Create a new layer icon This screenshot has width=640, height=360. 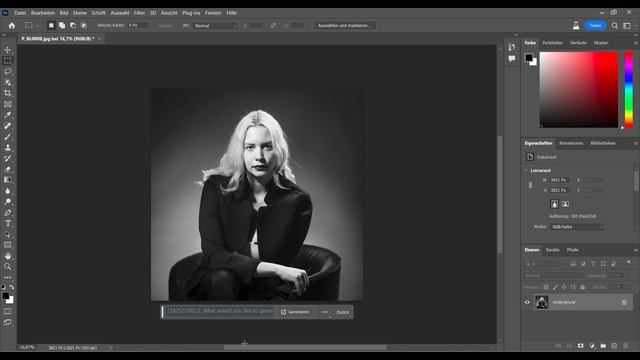614,346
